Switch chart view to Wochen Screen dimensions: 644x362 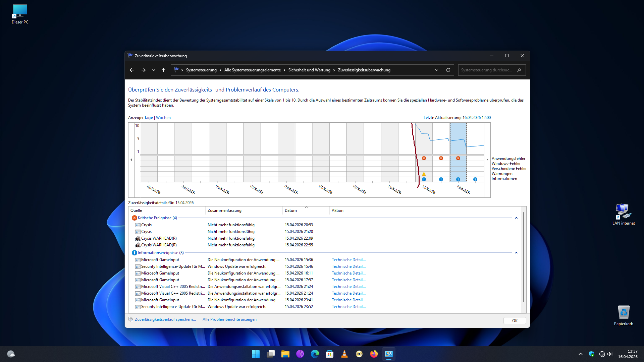click(x=163, y=118)
